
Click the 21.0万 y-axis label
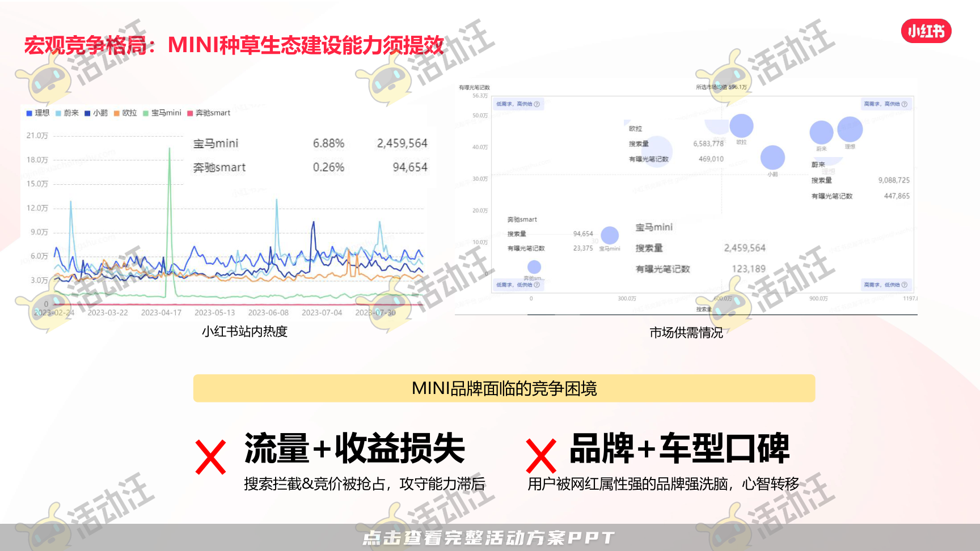37,135
